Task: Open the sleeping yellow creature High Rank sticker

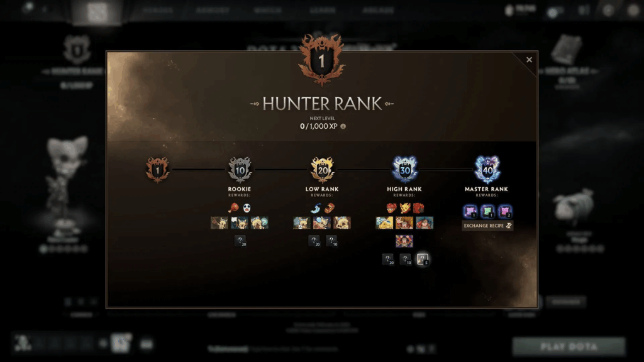Action: click(x=384, y=223)
